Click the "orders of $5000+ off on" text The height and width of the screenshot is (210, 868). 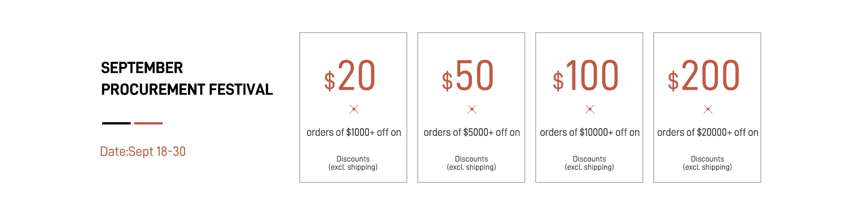(x=472, y=133)
